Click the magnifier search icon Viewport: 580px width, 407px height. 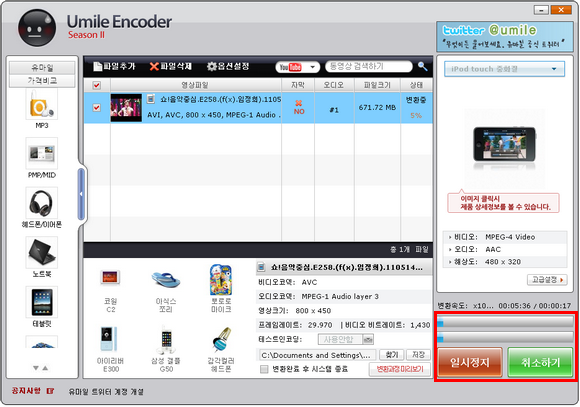pyautogui.click(x=423, y=66)
